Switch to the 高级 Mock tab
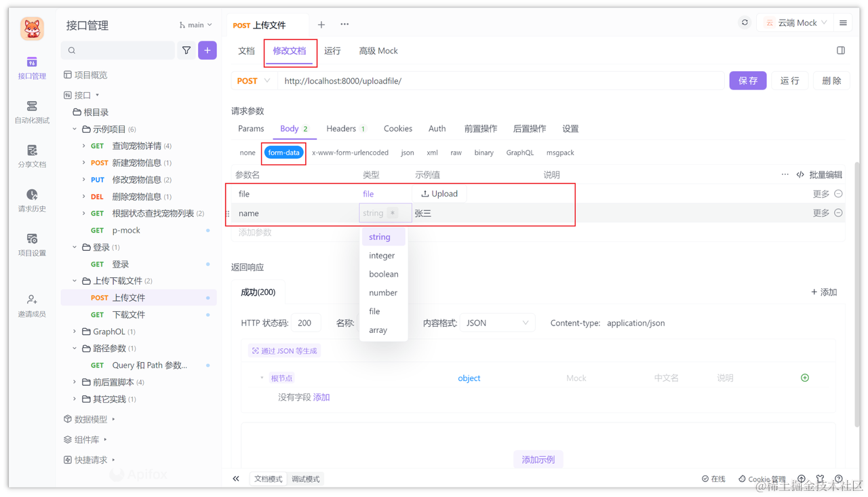 pos(378,50)
